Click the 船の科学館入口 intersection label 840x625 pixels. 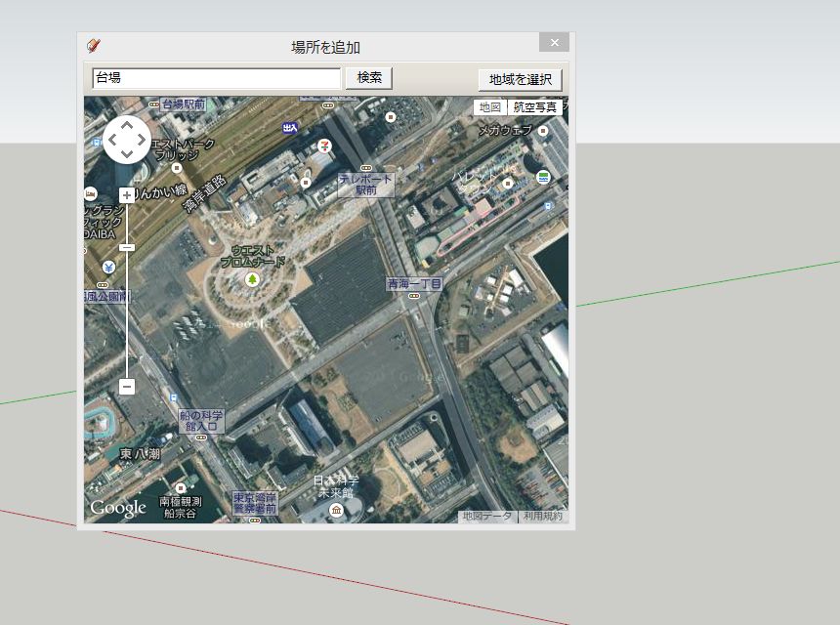tap(201, 421)
